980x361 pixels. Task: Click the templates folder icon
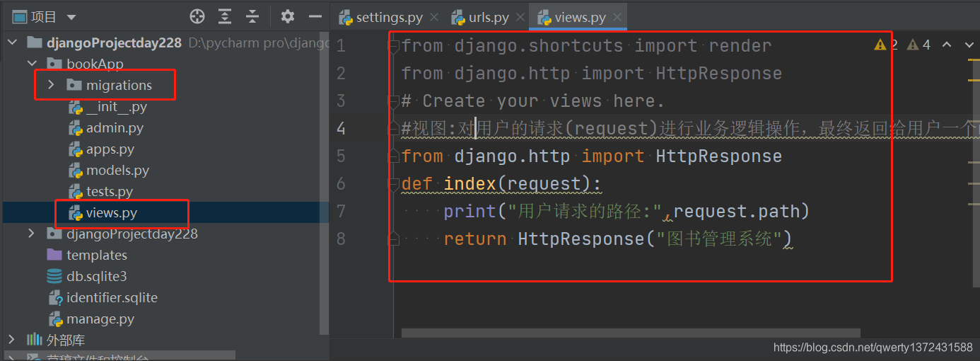coord(54,255)
